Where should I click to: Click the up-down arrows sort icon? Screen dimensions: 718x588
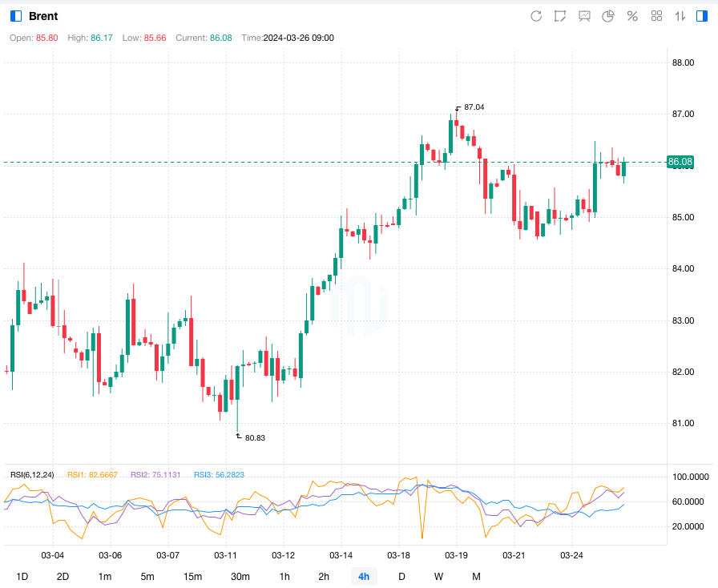point(680,16)
